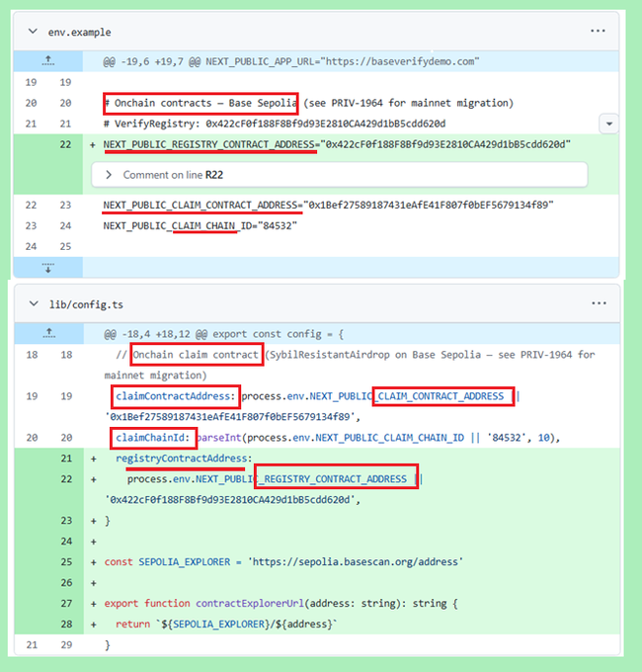Expand lines above in lib/config.ts diff
The image size is (642, 672).
coord(48,333)
